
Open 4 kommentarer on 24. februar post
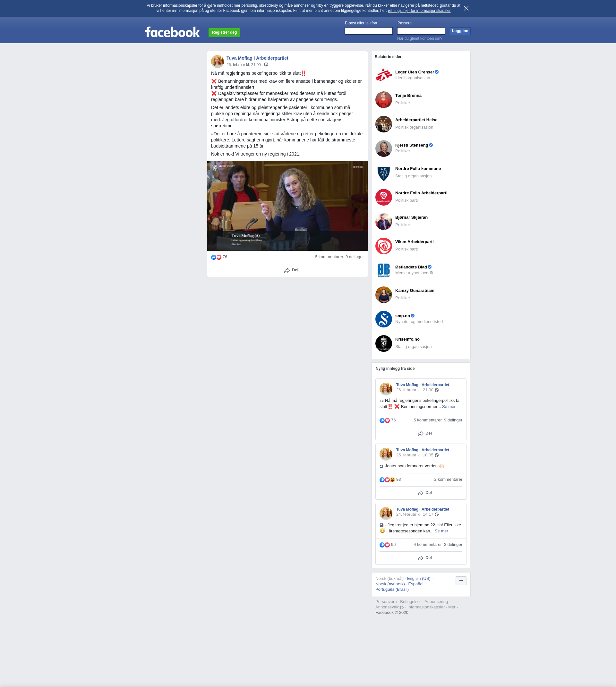[427, 545]
